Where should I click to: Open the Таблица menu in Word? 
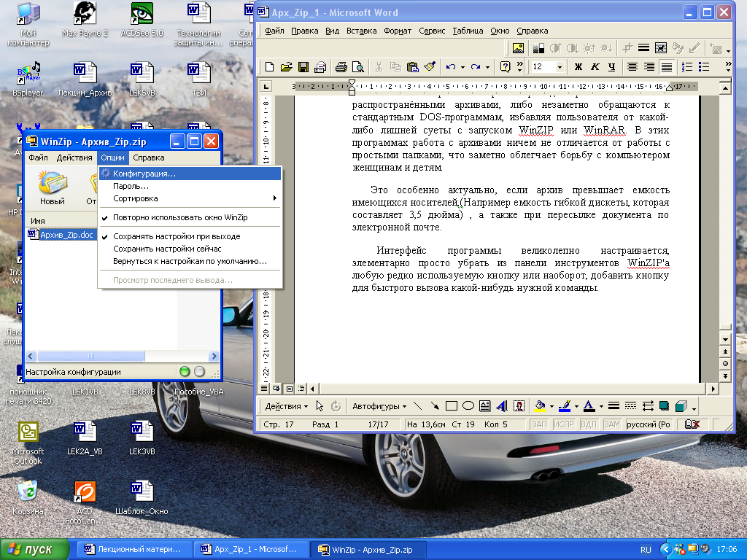pyautogui.click(x=468, y=31)
